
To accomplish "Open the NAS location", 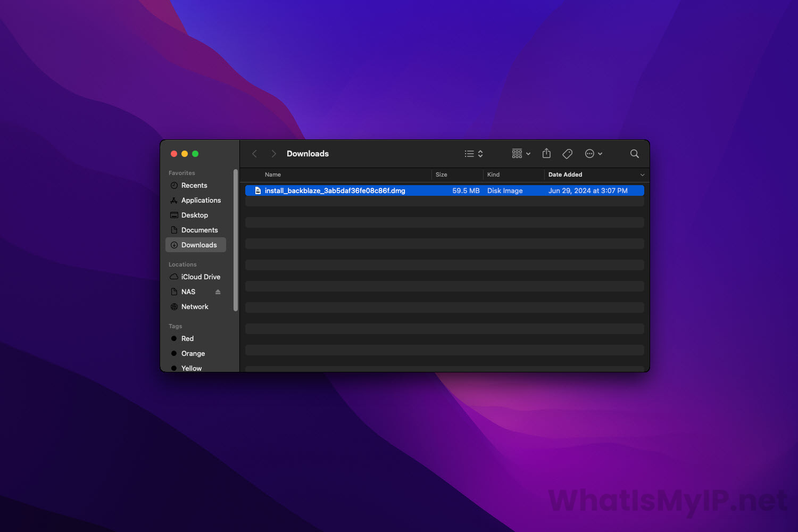I will [x=188, y=292].
